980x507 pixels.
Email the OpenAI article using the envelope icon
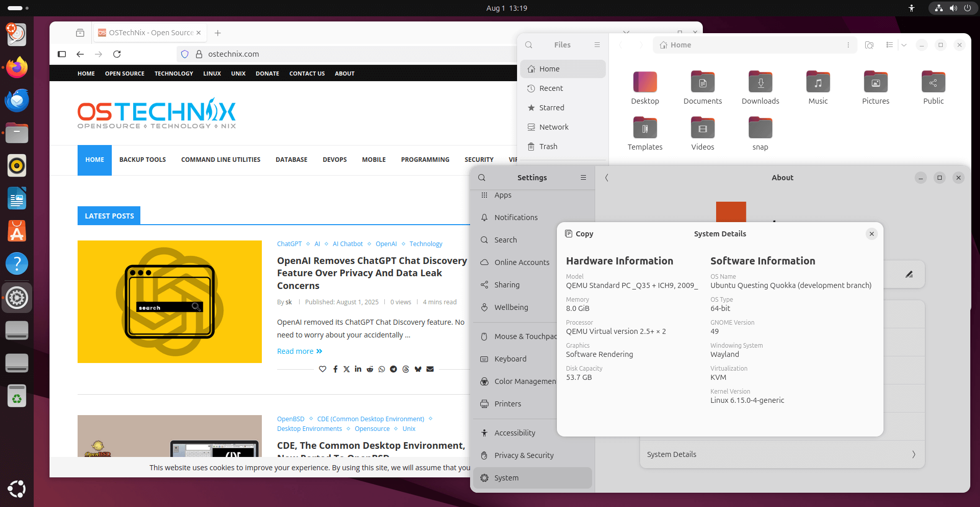click(x=430, y=369)
